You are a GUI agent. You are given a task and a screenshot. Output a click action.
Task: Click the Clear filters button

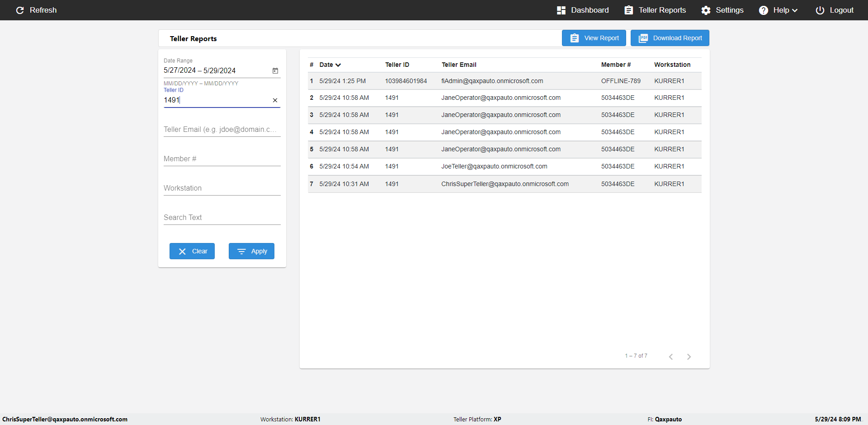click(192, 251)
